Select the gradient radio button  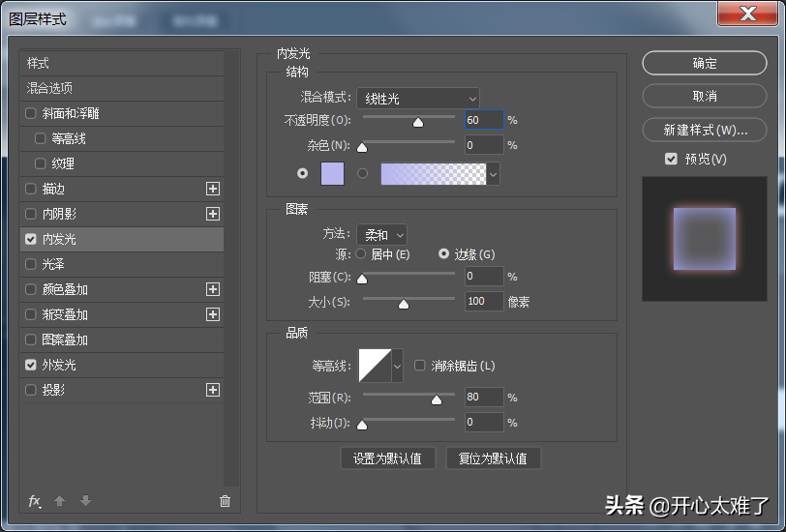362,173
